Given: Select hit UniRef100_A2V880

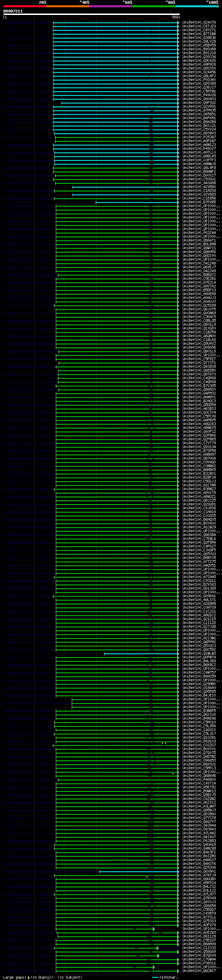Looking at the screenshot, I should coord(199,187).
